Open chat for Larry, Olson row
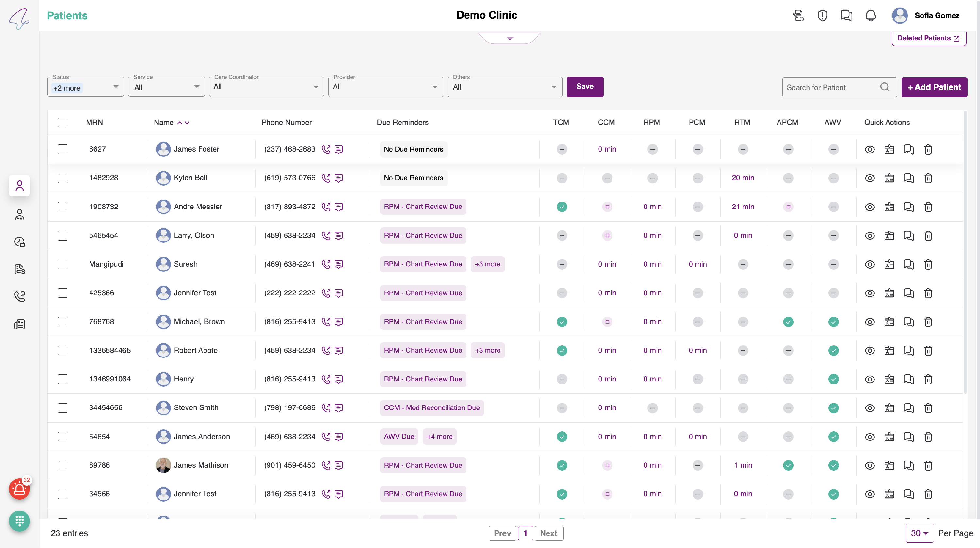Viewport: 980px width, 548px height. pos(908,236)
